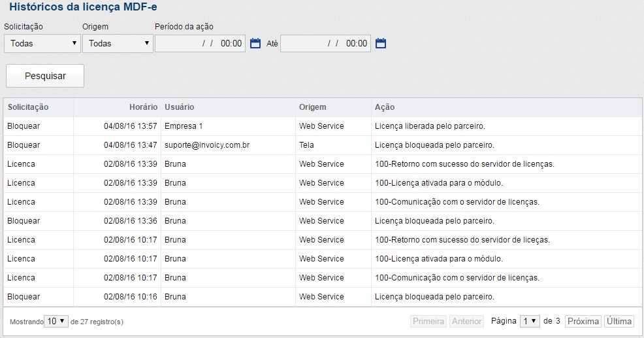The height and width of the screenshot is (338, 644).
Task: Click the Até end date input field
Action: pos(325,44)
